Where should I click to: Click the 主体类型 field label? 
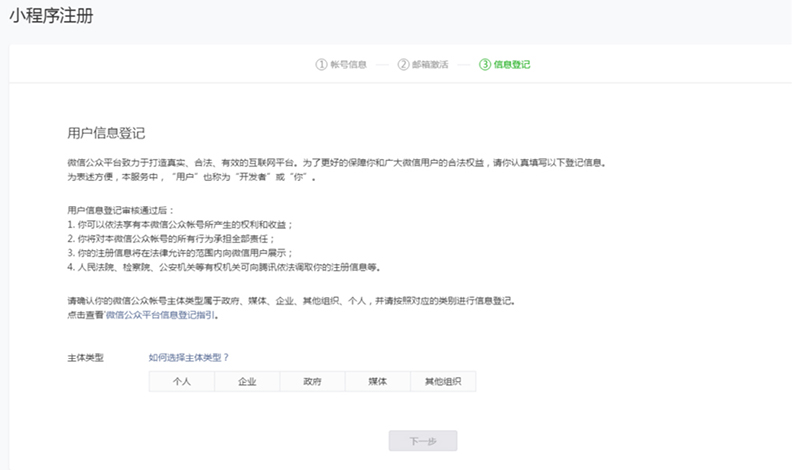click(85, 357)
